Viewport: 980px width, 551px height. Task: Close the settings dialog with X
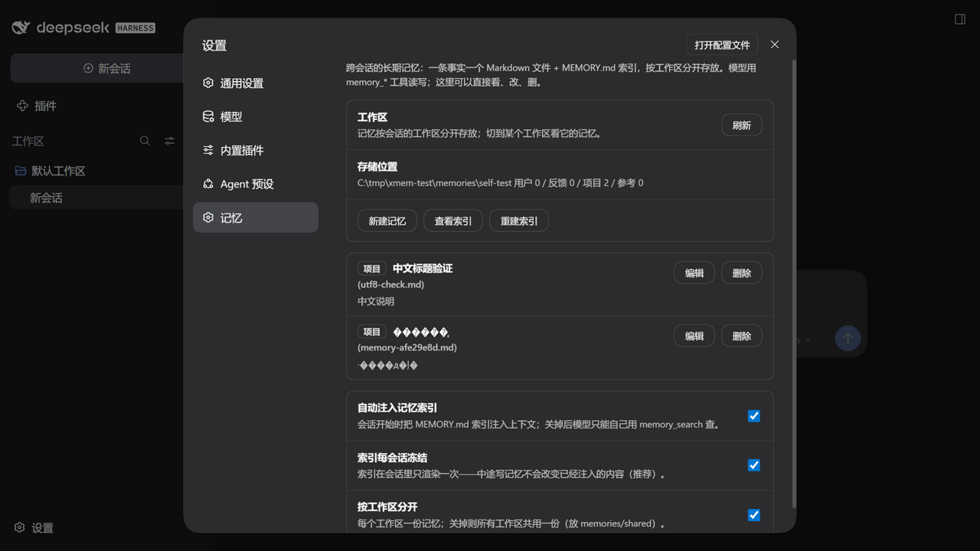[775, 44]
